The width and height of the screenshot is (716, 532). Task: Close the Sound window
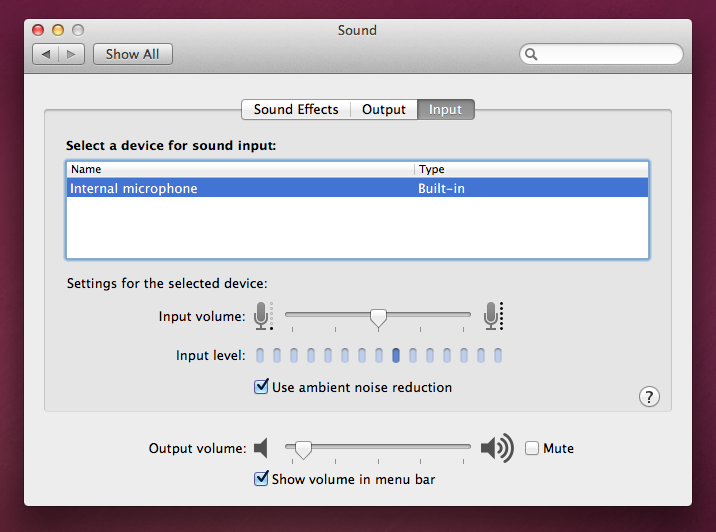pos(38,30)
